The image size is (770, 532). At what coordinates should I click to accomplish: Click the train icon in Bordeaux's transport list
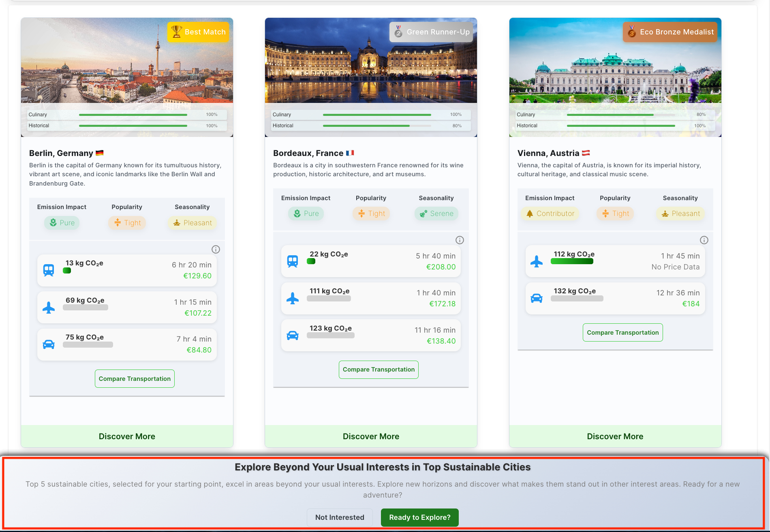[293, 261]
